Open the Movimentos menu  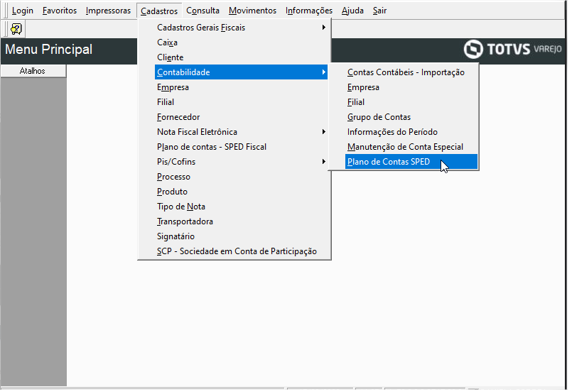252,11
